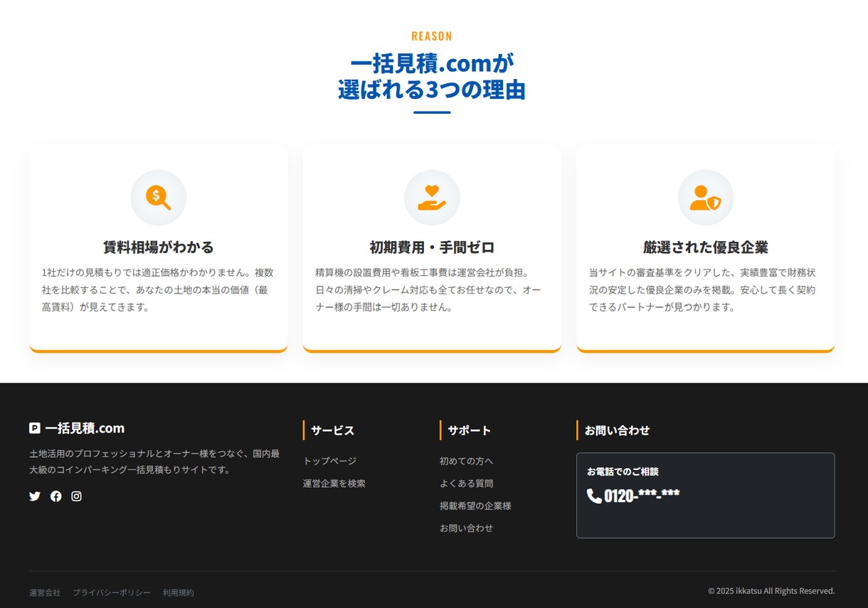Image resolution: width=868 pixels, height=608 pixels.
Task: Click the parking P logo icon
Action: click(x=35, y=428)
